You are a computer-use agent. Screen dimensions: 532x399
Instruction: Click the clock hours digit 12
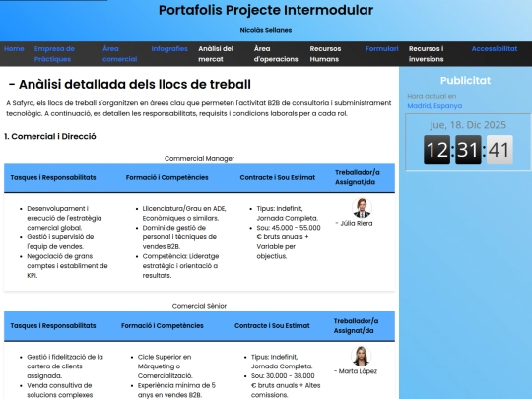(437, 150)
